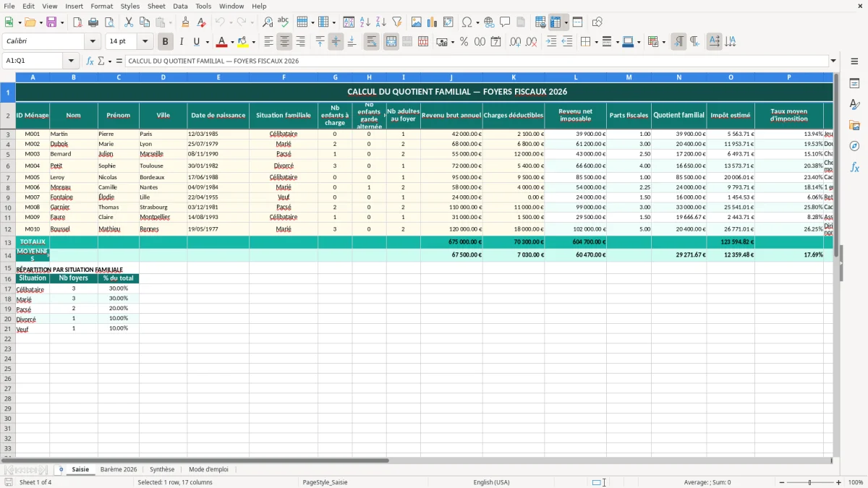Switch to the Synthèse sheet tab
The image size is (868, 488).
[162, 469]
